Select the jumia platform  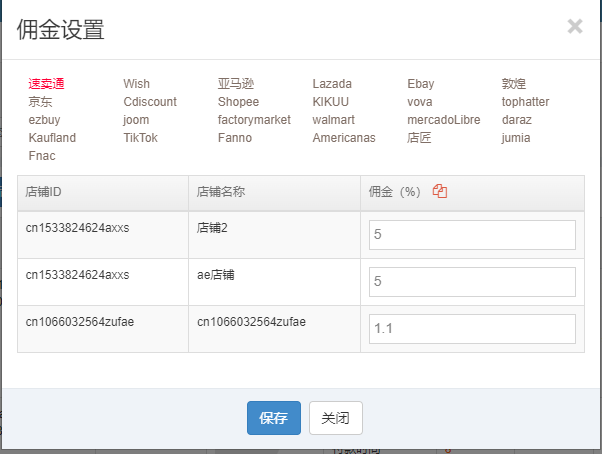[516, 138]
